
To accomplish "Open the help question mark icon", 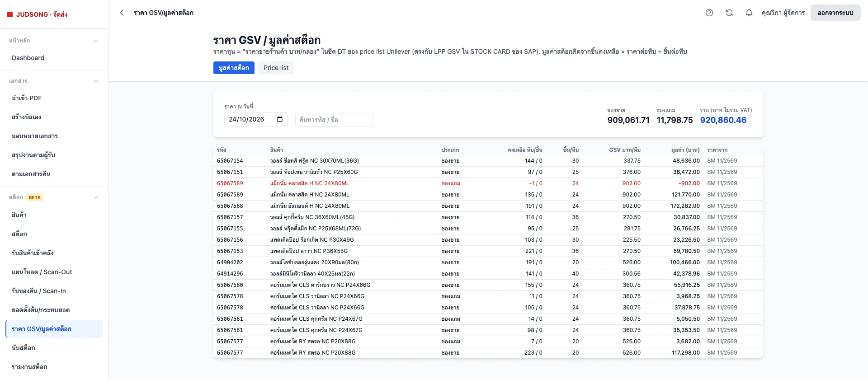I will (709, 13).
